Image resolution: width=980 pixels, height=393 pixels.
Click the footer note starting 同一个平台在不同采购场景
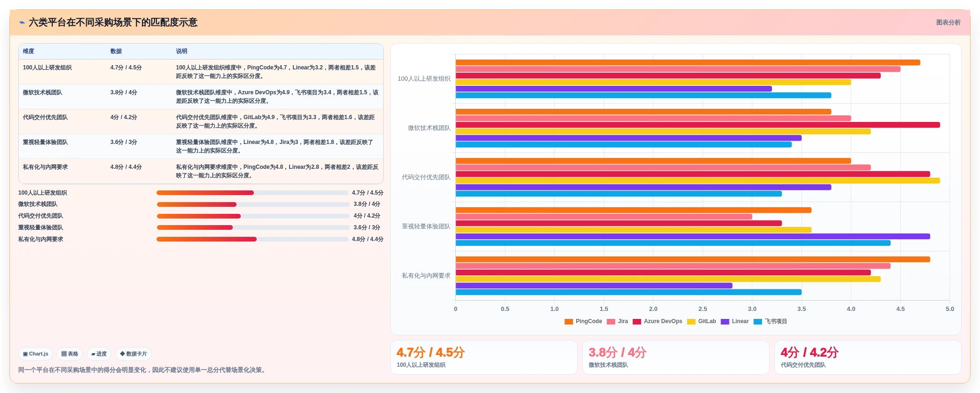[143, 370]
